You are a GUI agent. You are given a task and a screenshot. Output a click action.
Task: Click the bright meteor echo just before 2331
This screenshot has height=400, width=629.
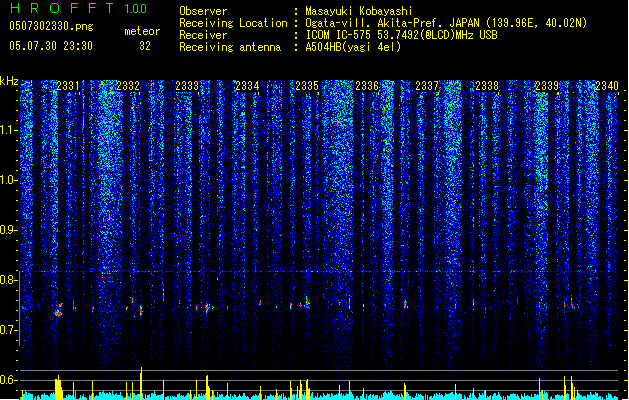coord(59,311)
